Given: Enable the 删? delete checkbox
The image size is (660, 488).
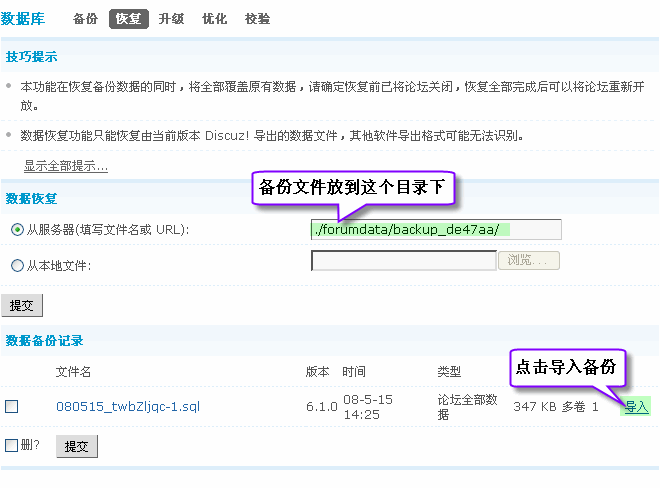Looking at the screenshot, I should [x=12, y=445].
